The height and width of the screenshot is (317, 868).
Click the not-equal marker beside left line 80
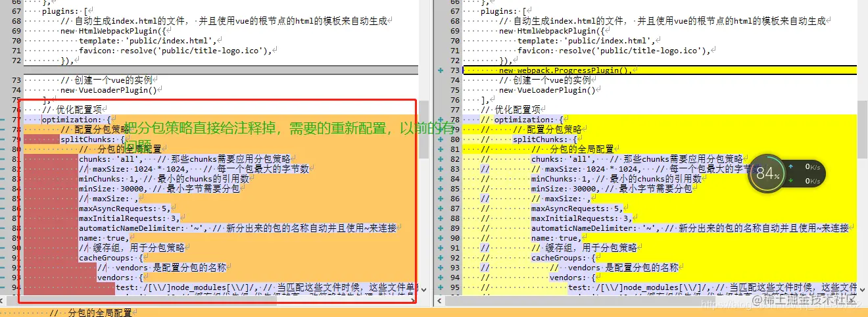[x=3, y=149]
